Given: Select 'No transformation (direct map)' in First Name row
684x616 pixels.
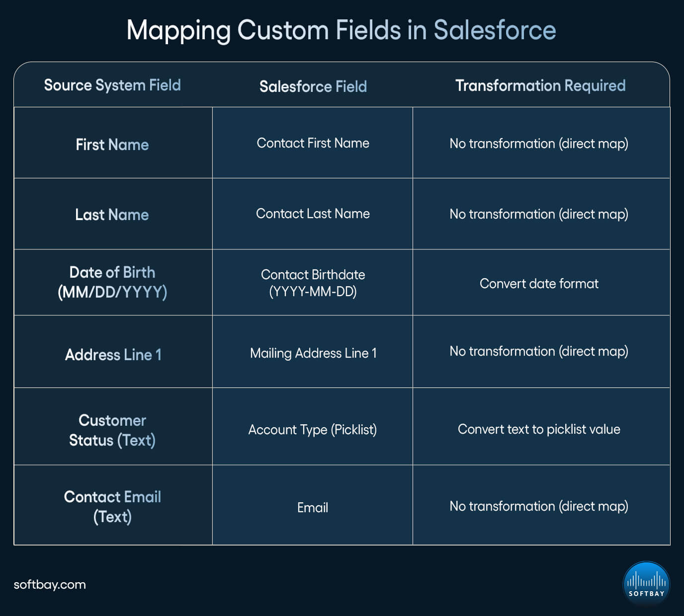Looking at the screenshot, I should (541, 143).
